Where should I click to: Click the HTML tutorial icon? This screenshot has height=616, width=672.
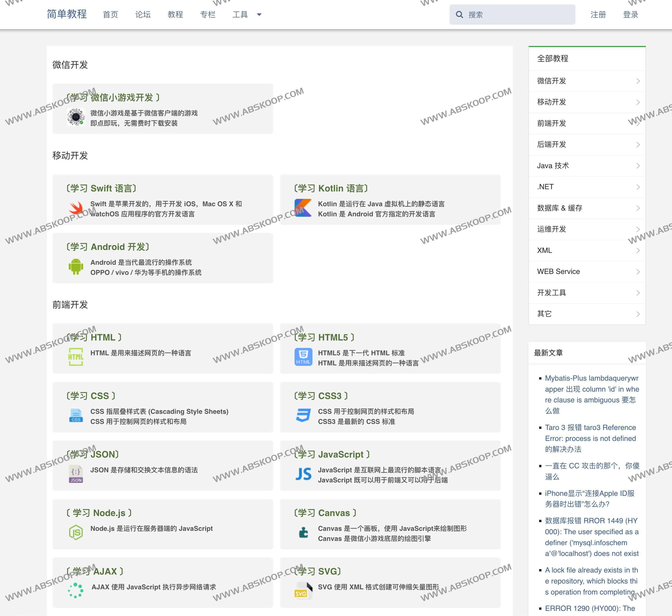point(76,356)
